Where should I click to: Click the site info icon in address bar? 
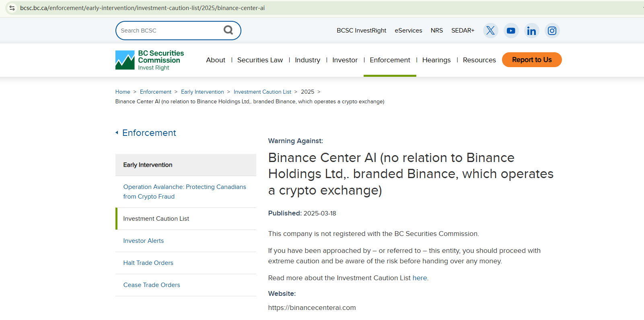click(12, 8)
